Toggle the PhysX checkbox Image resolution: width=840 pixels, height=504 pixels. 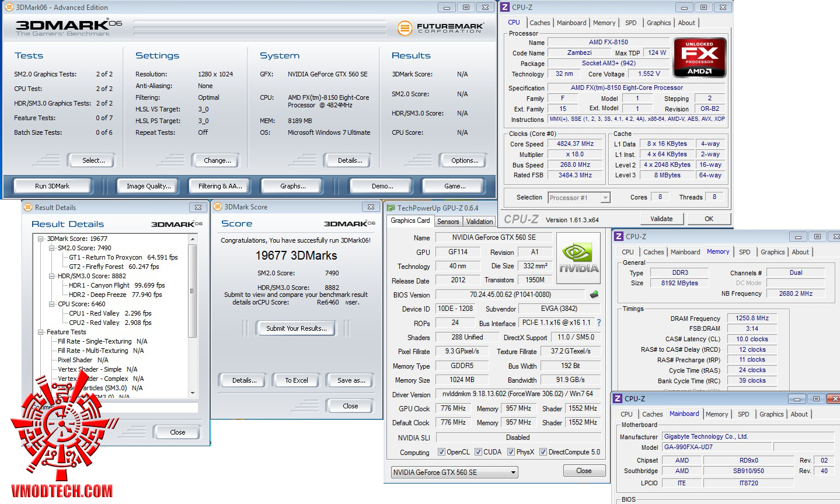(x=511, y=452)
